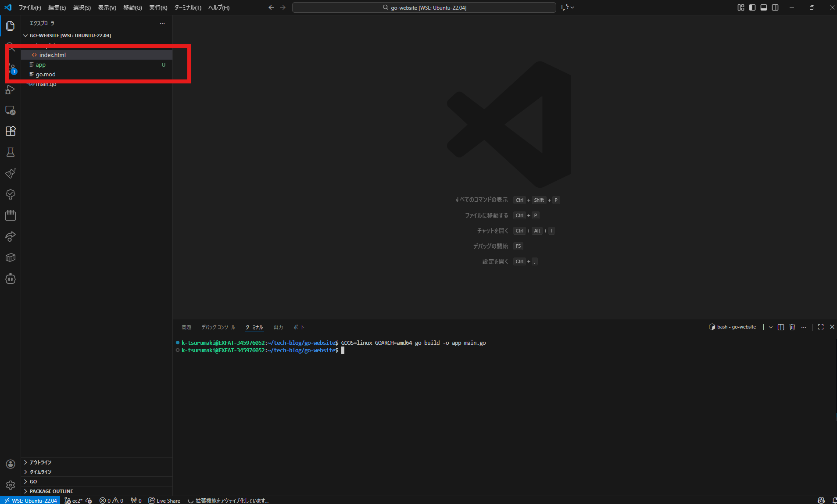
Task: Select the bash - go-website terminal label
Action: pos(733,327)
